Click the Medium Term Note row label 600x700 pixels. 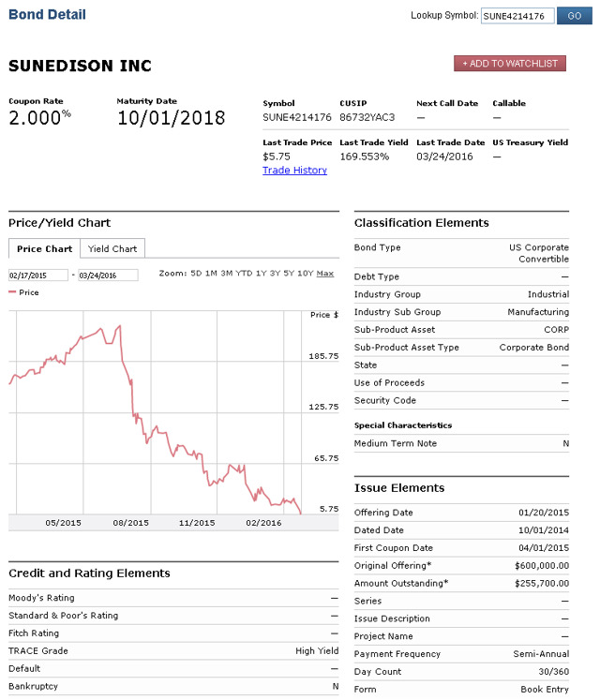click(396, 443)
